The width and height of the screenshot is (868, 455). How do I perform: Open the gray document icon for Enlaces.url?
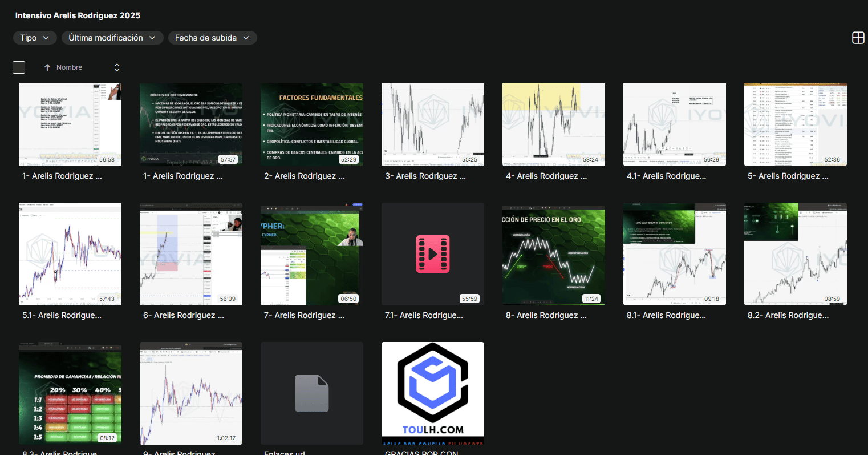(311, 393)
